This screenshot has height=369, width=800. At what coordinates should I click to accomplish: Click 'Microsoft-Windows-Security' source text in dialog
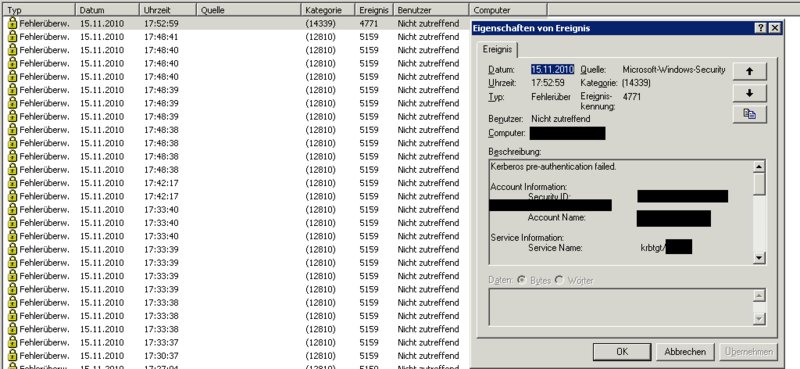coord(673,69)
